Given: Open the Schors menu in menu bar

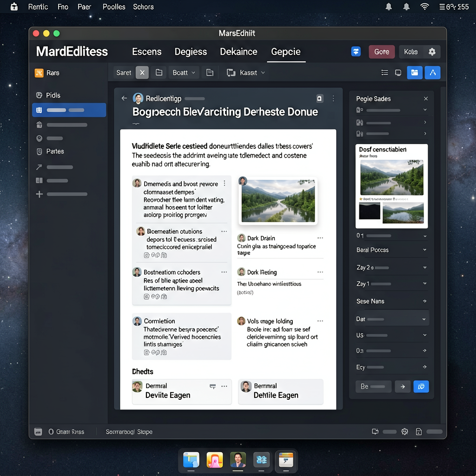Looking at the screenshot, I should point(143,7).
